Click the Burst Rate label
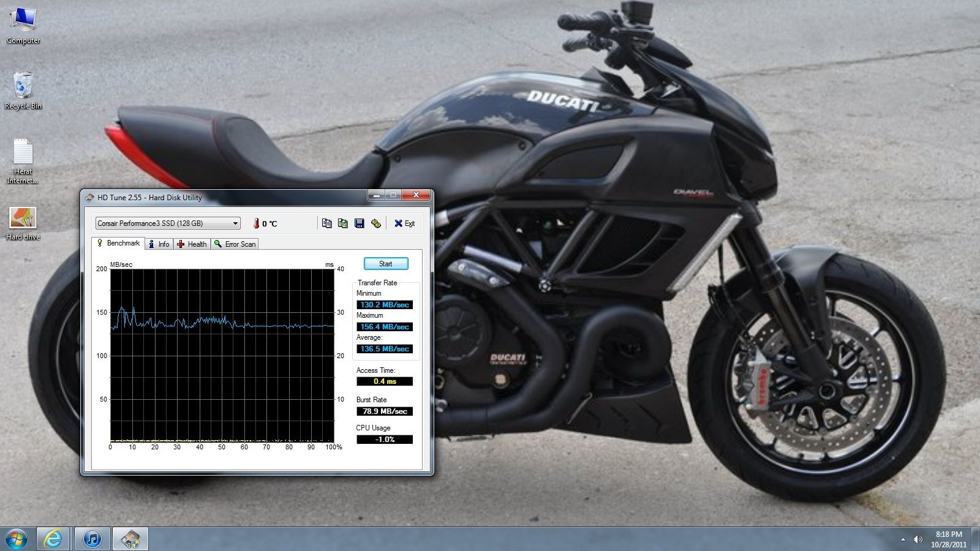 (x=371, y=400)
